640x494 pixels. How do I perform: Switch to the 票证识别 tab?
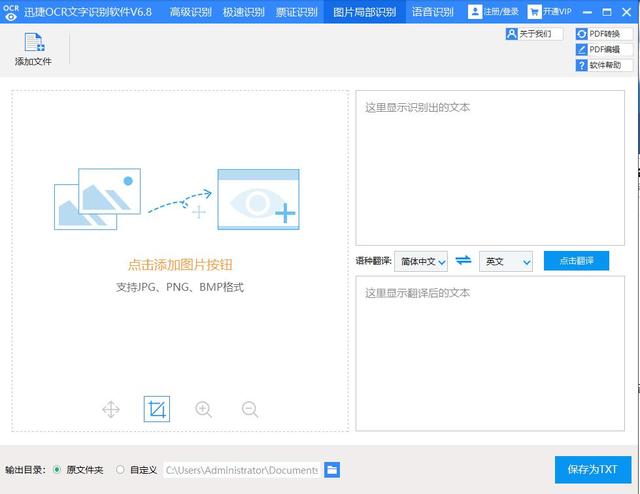(297, 12)
